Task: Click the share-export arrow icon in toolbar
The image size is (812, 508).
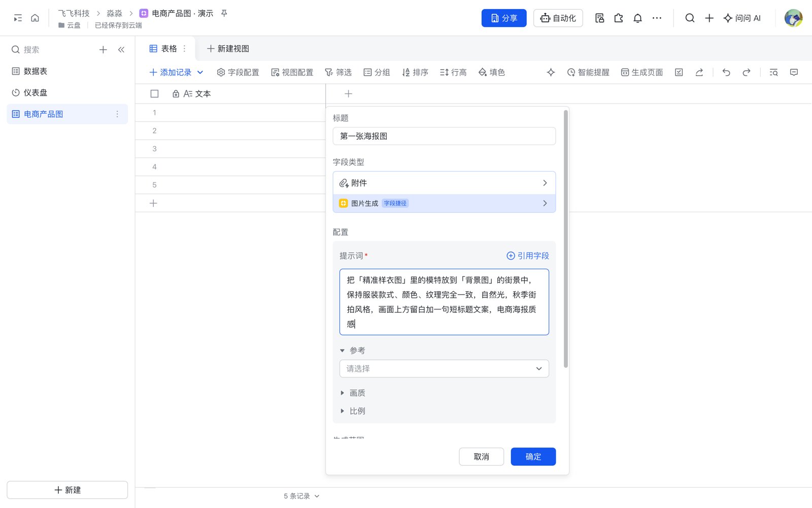Action: click(699, 73)
